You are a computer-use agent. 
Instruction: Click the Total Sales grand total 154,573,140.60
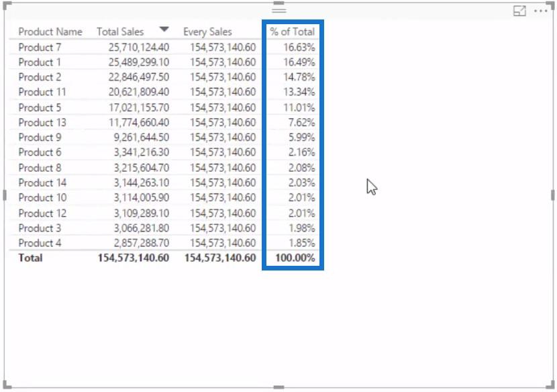click(x=134, y=258)
